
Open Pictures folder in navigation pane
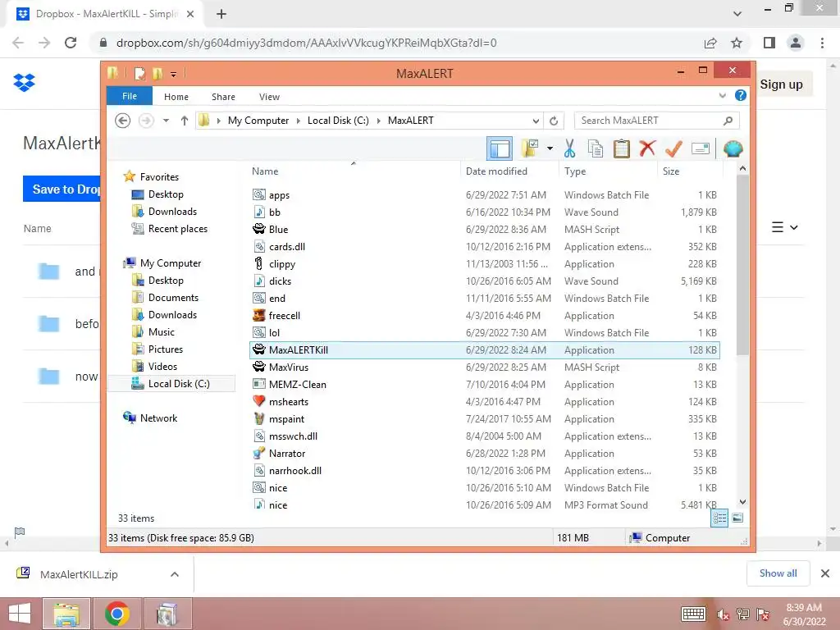[x=166, y=349]
